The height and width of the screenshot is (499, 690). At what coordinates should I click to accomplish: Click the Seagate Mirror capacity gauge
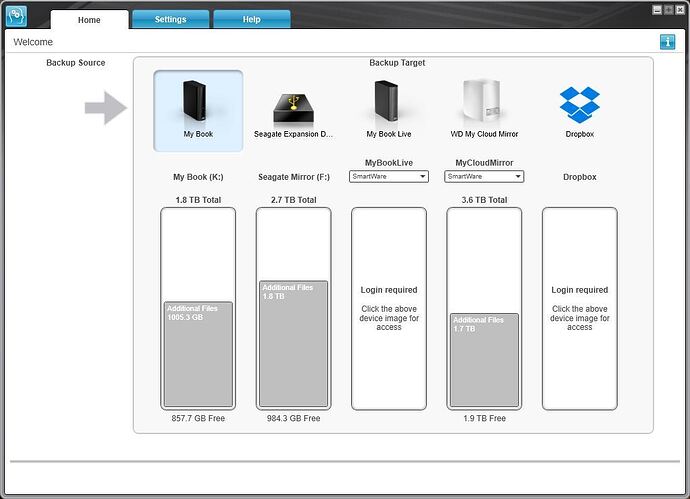click(294, 308)
